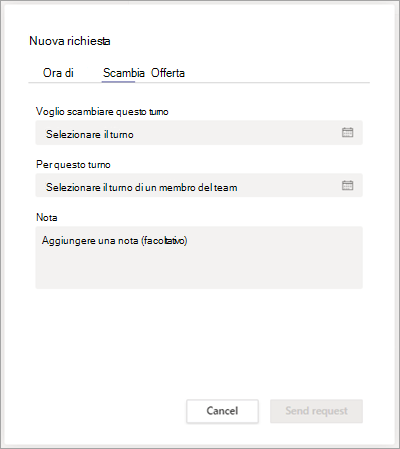
Task: Click calendar icon in Selezionare il turno field
Action: pos(347,132)
